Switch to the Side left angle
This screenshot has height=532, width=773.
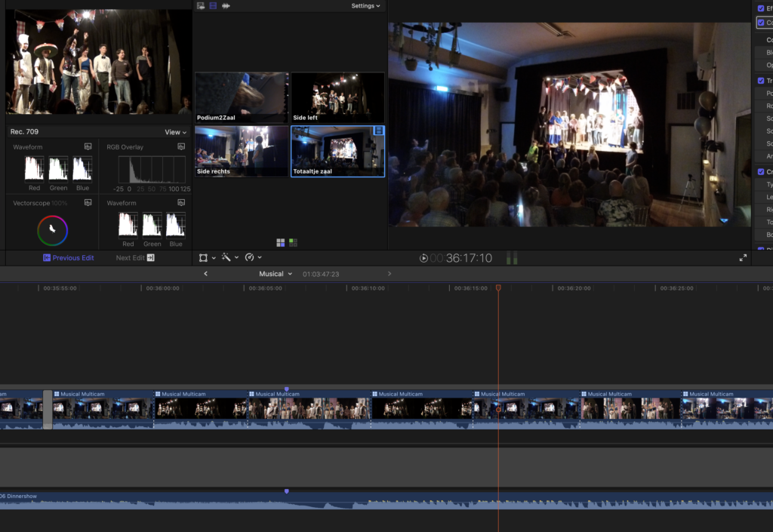click(337, 97)
